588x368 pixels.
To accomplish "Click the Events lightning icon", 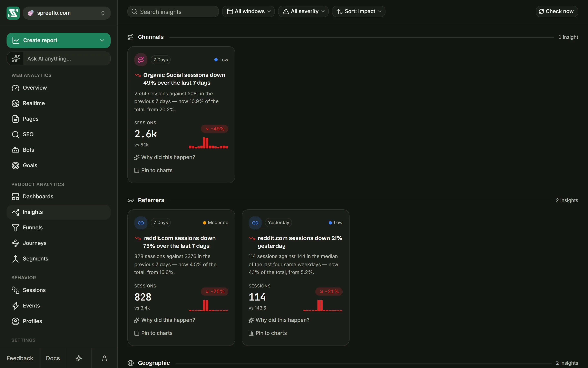I will 16,306.
